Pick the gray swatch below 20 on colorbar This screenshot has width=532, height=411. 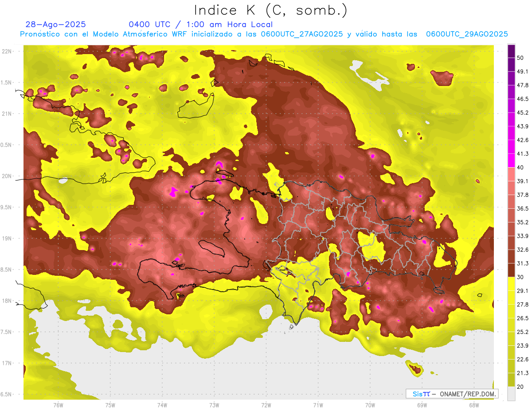(x=511, y=394)
